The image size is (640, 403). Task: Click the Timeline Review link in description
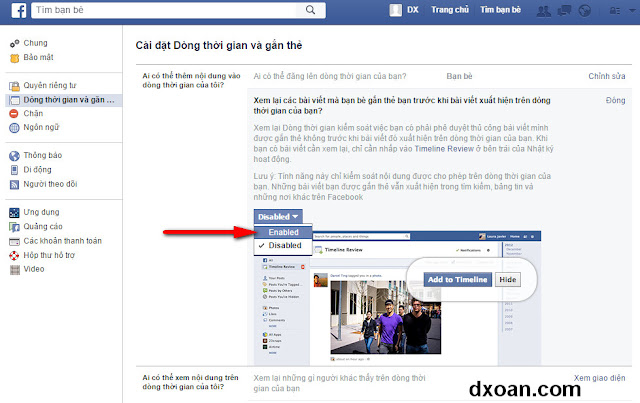coord(444,149)
